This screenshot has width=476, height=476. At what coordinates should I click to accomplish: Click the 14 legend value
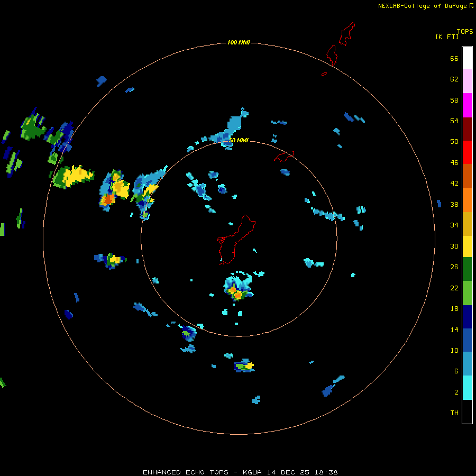pyautogui.click(x=454, y=329)
